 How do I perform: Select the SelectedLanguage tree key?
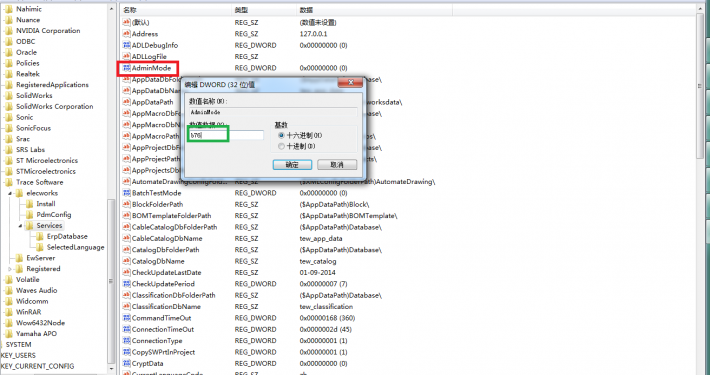(x=75, y=247)
